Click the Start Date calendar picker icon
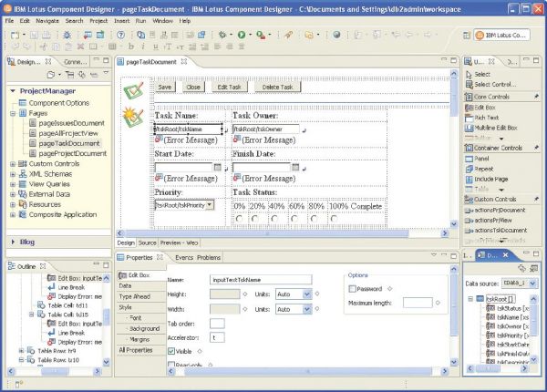The image size is (547, 392). [x=217, y=167]
